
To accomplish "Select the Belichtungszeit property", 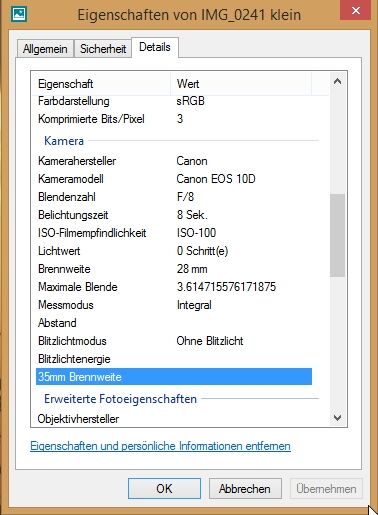I will click(x=73, y=215).
